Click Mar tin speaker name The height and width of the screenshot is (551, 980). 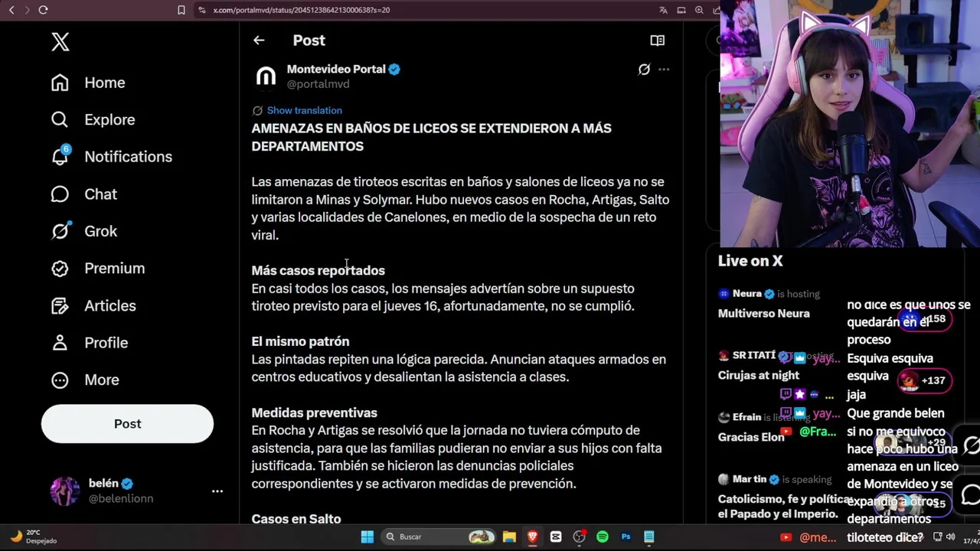[x=750, y=479]
